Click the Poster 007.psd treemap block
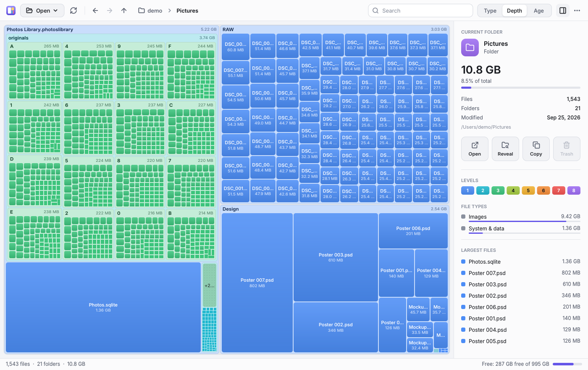 257,283
